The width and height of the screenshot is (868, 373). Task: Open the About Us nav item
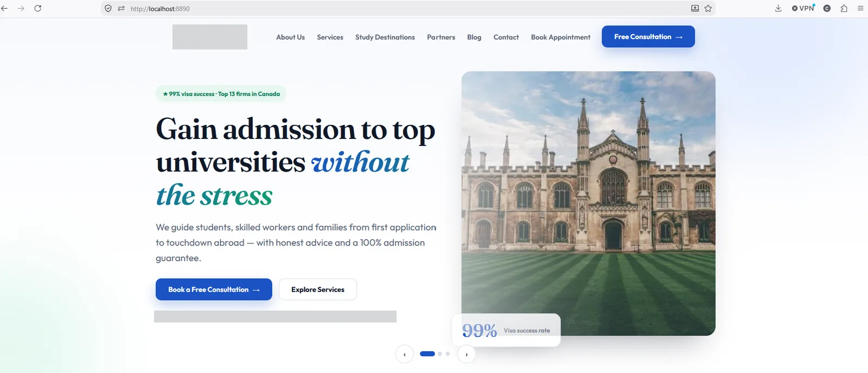[290, 37]
